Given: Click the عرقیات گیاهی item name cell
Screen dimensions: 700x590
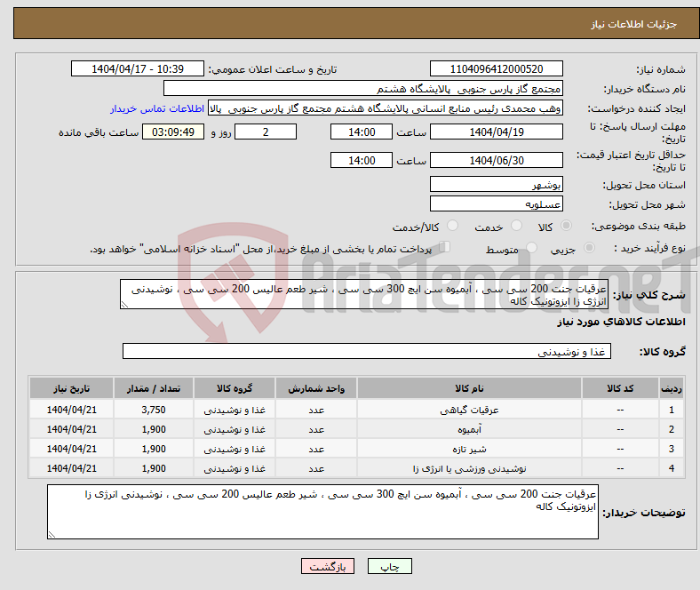Looking at the screenshot, I should coord(469,410).
